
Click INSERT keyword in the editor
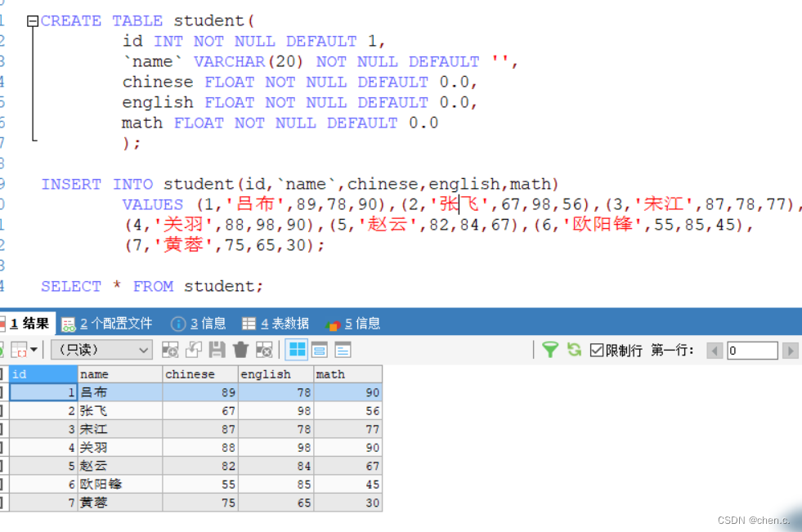[71, 185]
